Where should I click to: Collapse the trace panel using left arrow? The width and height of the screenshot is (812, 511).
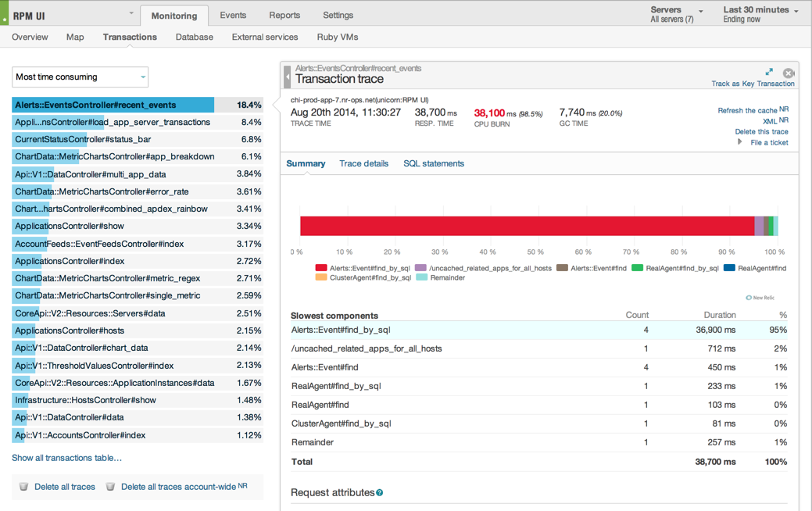(x=288, y=77)
